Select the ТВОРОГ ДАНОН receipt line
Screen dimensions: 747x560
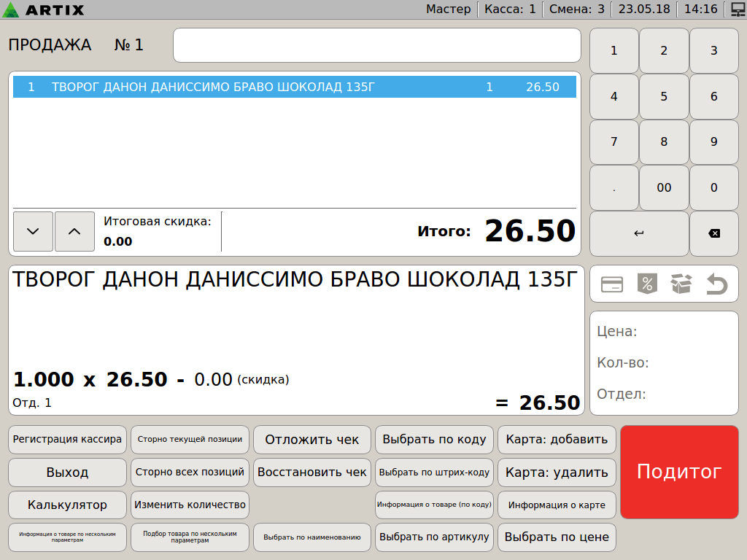294,87
